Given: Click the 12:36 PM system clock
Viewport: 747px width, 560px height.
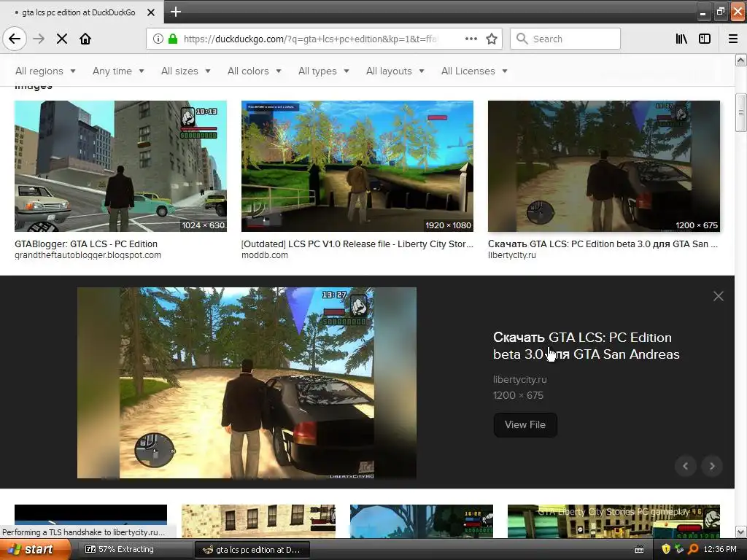Looking at the screenshot, I should click(720, 550).
